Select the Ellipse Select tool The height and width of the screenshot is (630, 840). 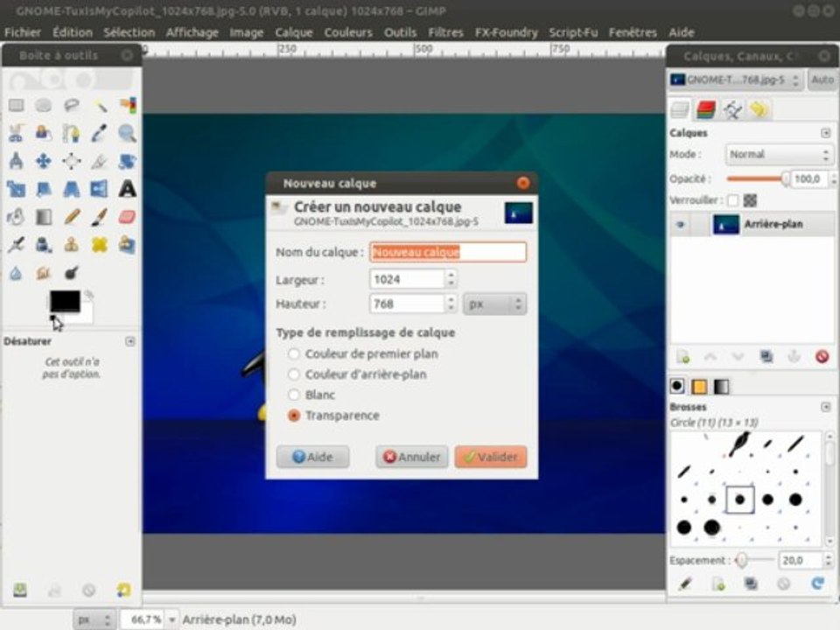tap(44, 105)
